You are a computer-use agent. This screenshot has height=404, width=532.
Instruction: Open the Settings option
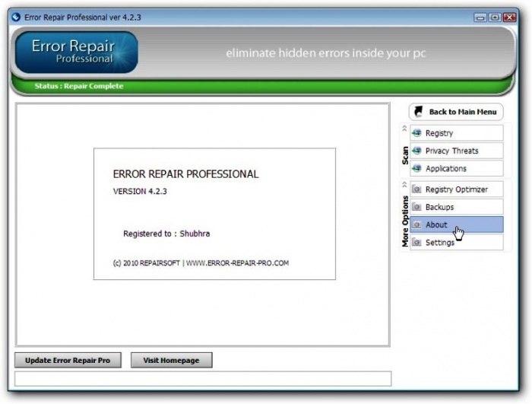[x=457, y=242]
